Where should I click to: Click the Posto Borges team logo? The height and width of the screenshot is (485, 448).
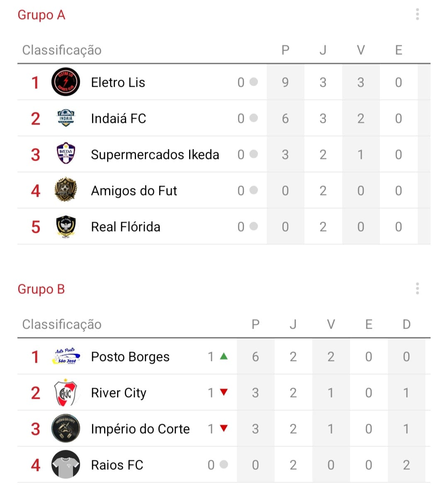(x=66, y=356)
